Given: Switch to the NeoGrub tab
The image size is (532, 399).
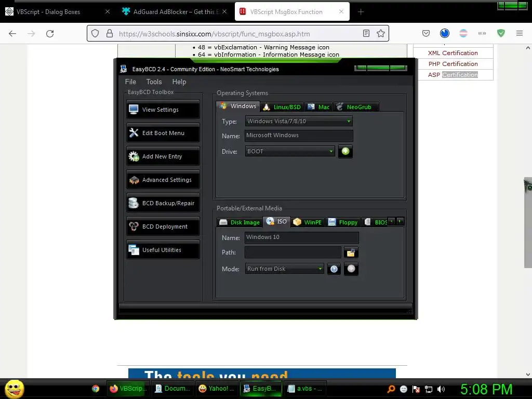Looking at the screenshot, I should [x=355, y=107].
